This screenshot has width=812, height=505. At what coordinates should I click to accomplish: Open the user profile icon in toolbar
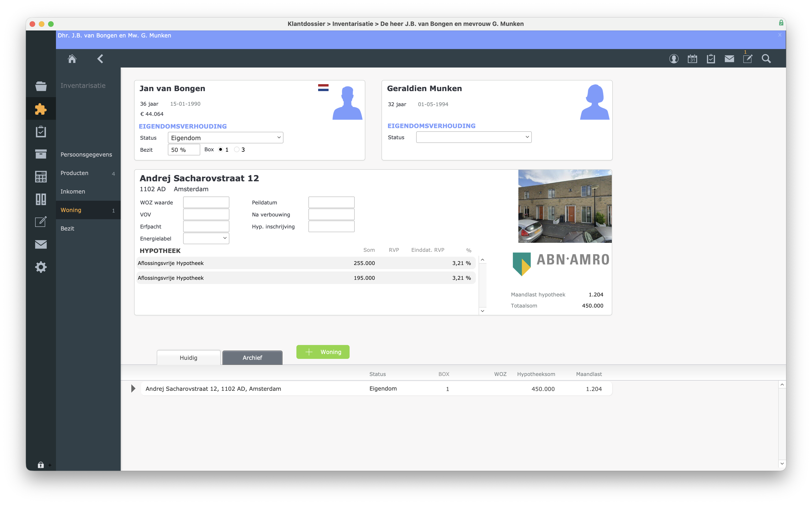coord(674,59)
